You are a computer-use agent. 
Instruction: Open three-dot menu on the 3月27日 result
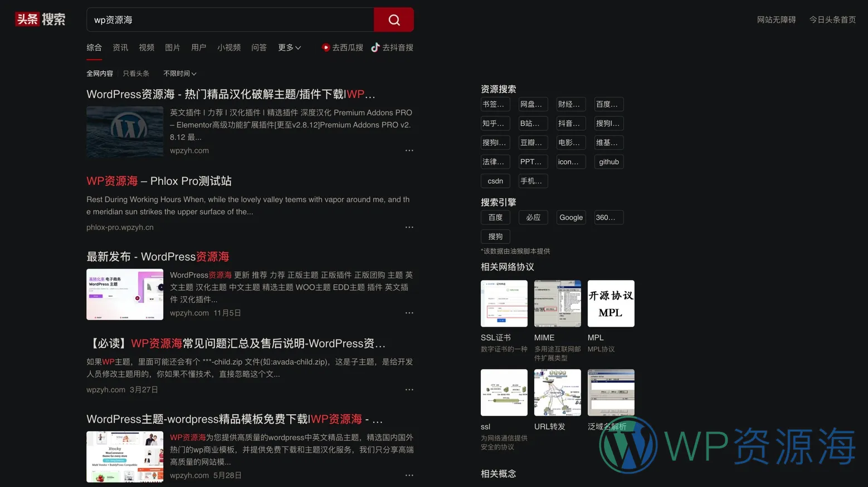(409, 390)
